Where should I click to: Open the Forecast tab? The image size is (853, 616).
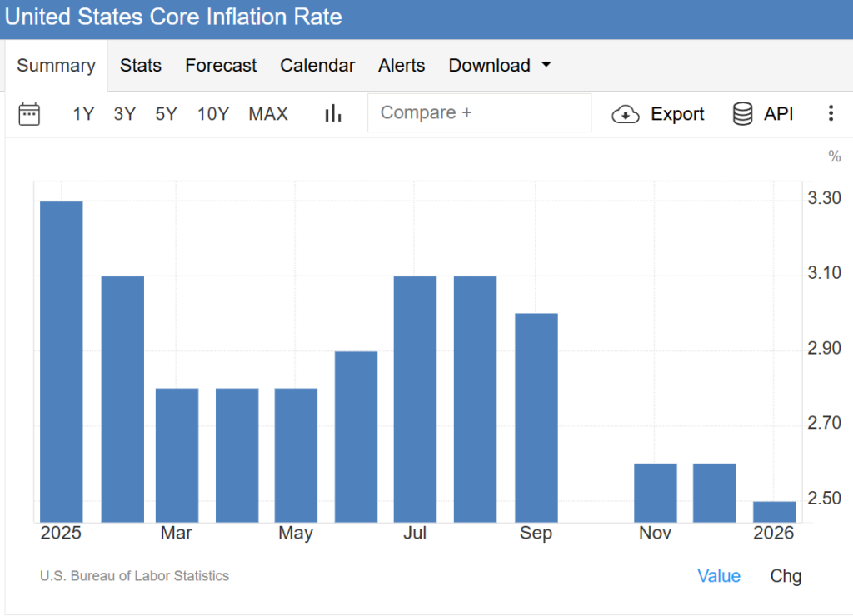(x=221, y=66)
